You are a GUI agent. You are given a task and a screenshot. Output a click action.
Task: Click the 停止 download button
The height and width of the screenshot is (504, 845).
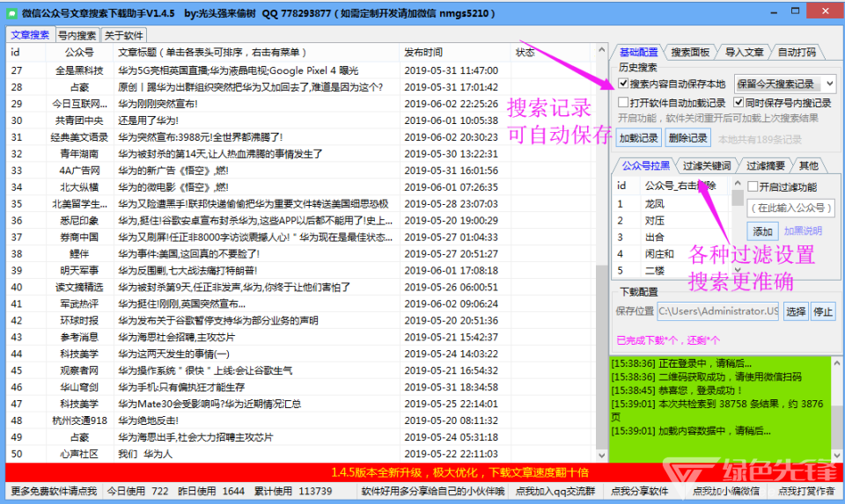coord(823,311)
